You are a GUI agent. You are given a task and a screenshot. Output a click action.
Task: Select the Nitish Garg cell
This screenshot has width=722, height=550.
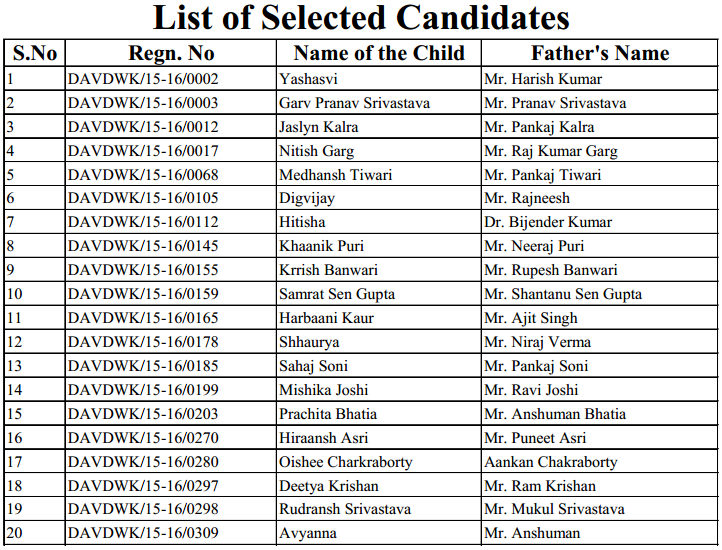(316, 151)
